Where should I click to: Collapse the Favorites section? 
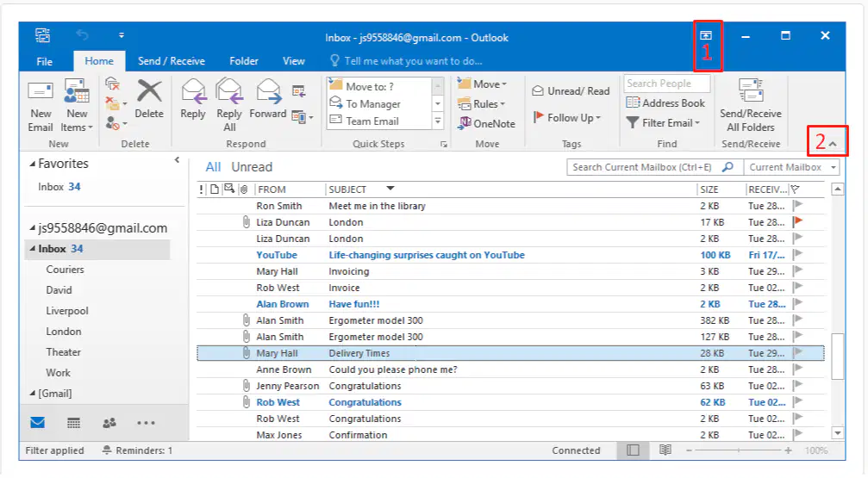pyautogui.click(x=33, y=164)
